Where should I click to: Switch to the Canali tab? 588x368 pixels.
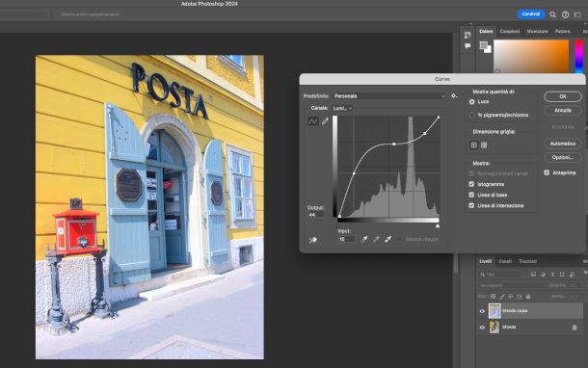pyautogui.click(x=505, y=261)
